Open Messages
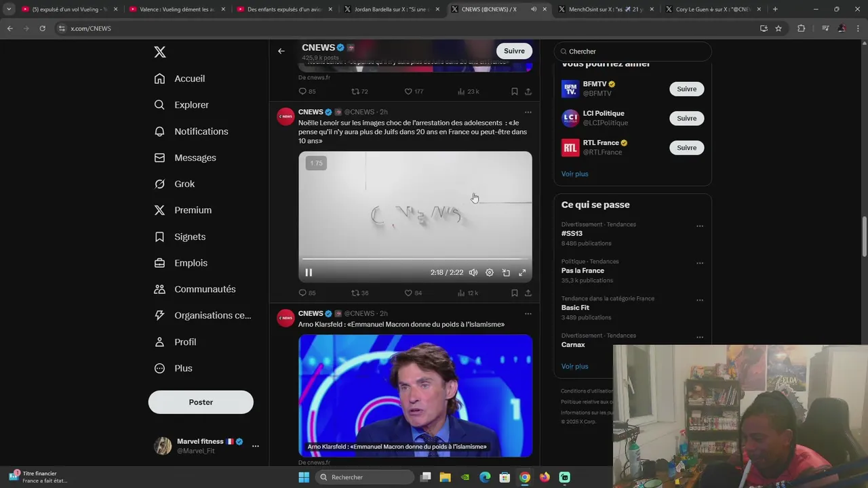Image resolution: width=868 pixels, height=488 pixels. 185,158
